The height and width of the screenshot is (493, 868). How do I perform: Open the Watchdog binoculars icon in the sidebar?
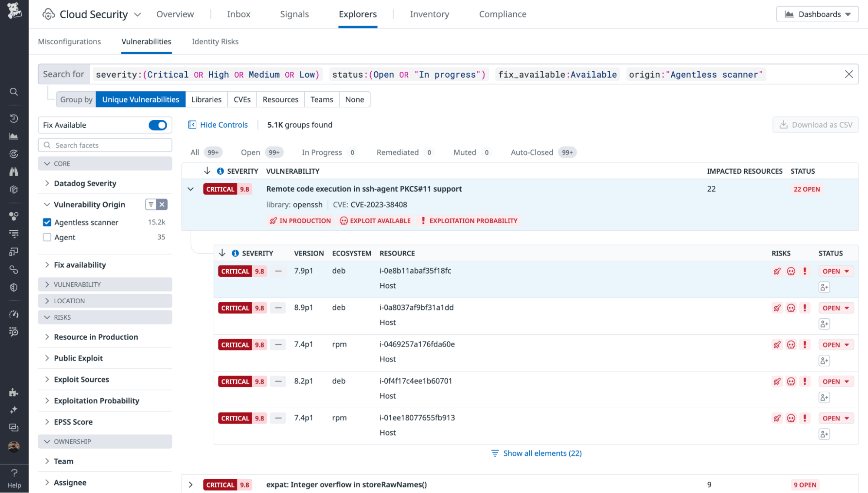click(x=14, y=172)
